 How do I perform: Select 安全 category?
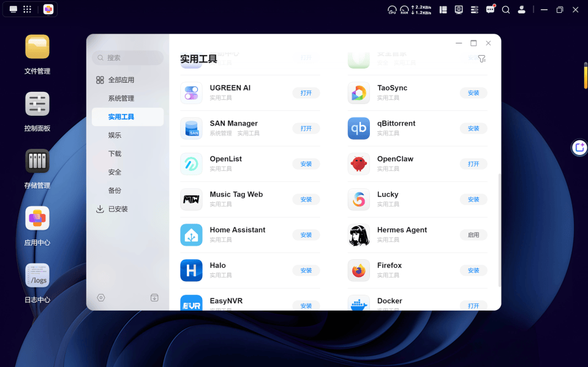click(127, 172)
